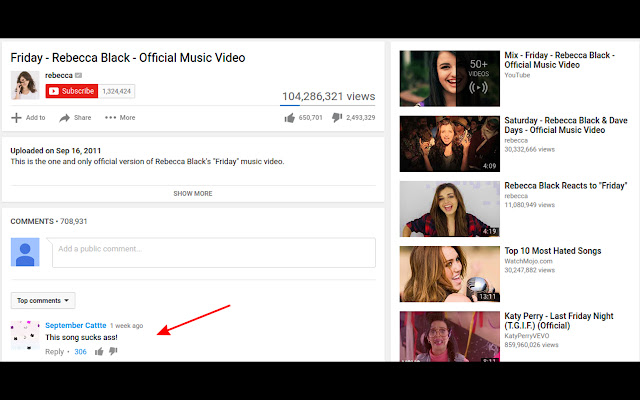
Task: Play the Top 10 Most Hated Songs thumbnail
Action: click(449, 274)
